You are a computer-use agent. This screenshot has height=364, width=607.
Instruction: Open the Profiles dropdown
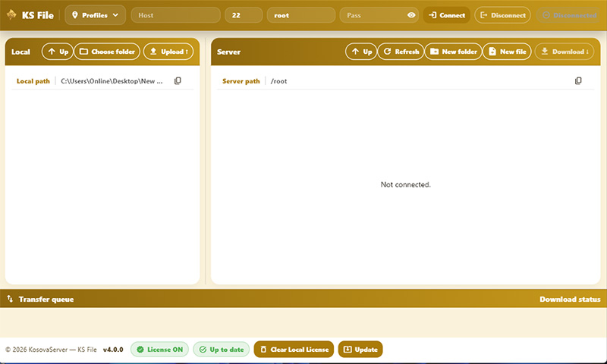[x=96, y=15]
